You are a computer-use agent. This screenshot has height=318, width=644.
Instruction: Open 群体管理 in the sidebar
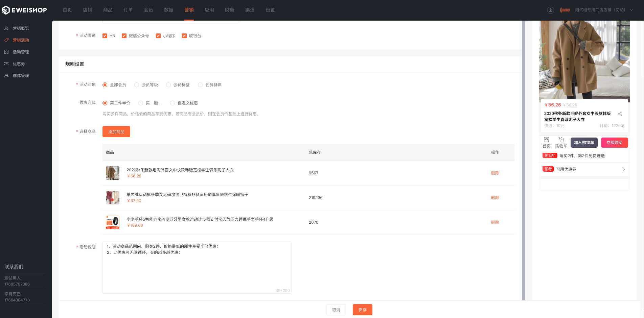pos(21,76)
